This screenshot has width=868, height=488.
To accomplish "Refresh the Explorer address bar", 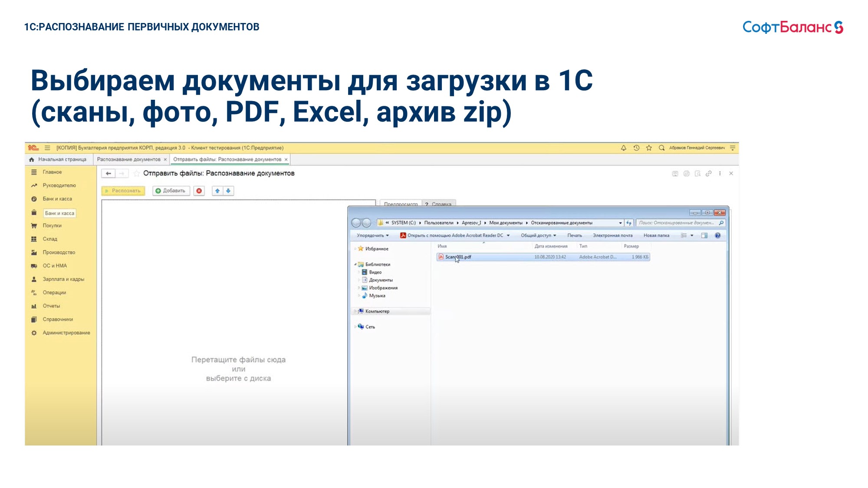I will [x=629, y=223].
